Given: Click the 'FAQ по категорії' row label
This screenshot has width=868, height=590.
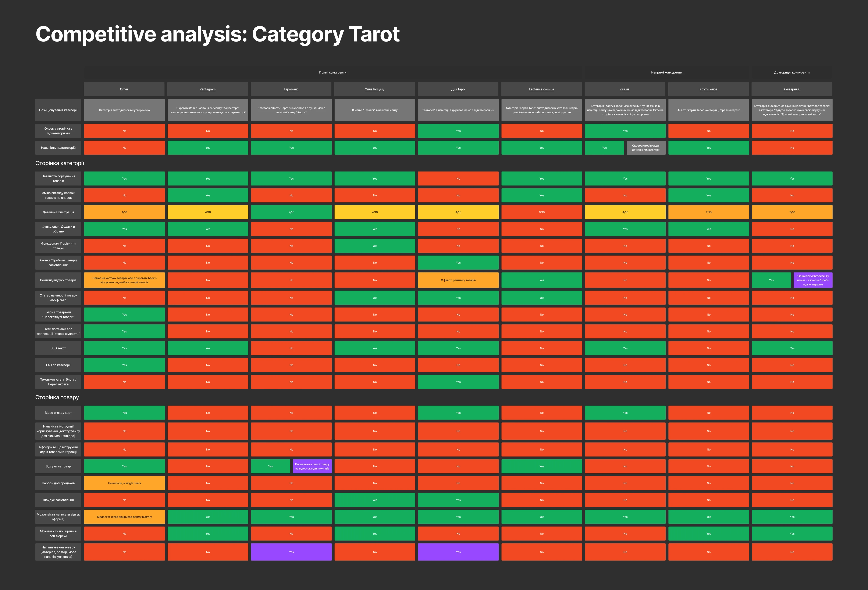Looking at the screenshot, I should [x=58, y=365].
